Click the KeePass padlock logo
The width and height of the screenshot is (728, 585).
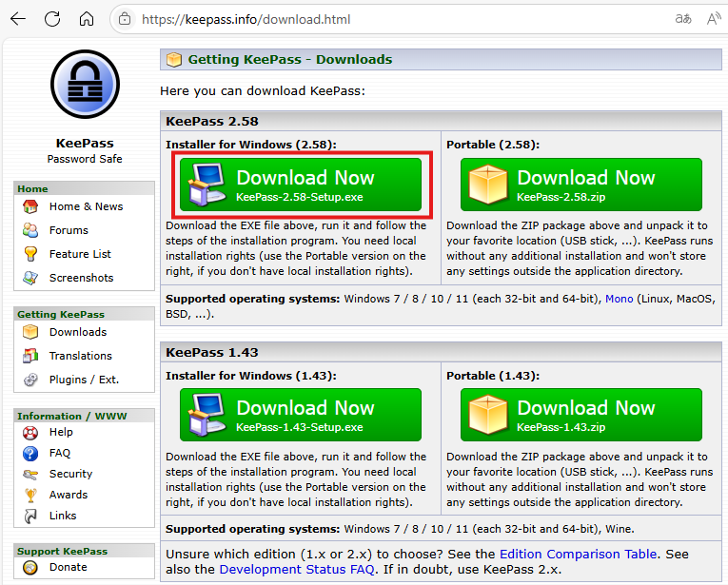pos(85,85)
